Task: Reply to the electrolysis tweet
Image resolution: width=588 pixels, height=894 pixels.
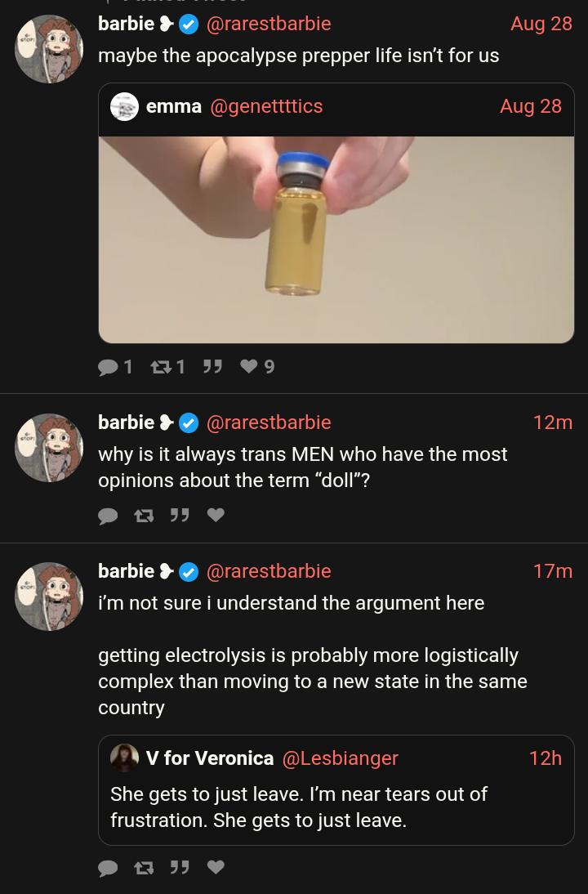Action: click(108, 868)
